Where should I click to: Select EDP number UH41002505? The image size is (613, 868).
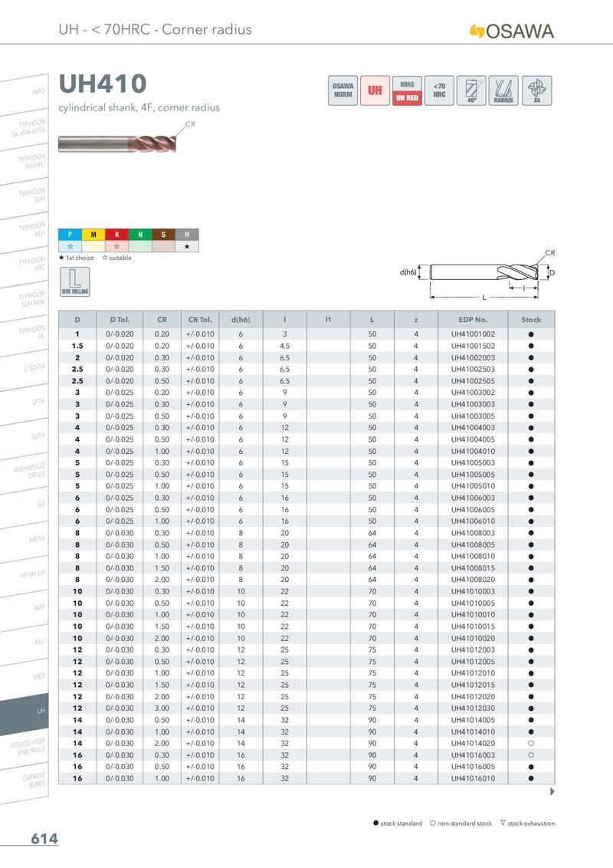click(473, 381)
